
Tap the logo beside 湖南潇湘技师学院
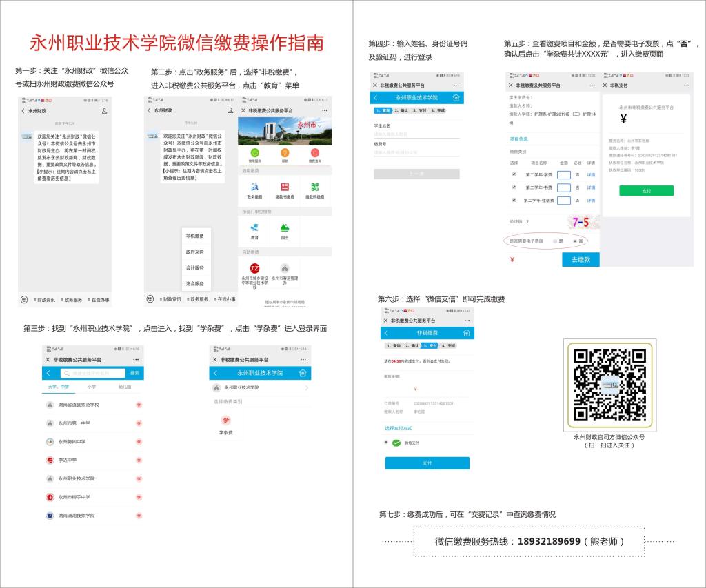point(50,516)
